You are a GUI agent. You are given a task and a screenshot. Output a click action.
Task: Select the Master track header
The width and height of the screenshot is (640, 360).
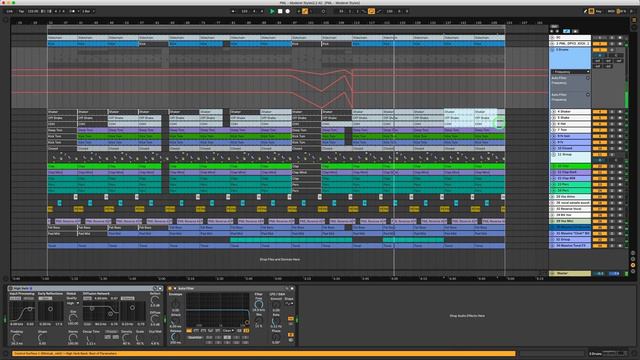tap(570, 273)
